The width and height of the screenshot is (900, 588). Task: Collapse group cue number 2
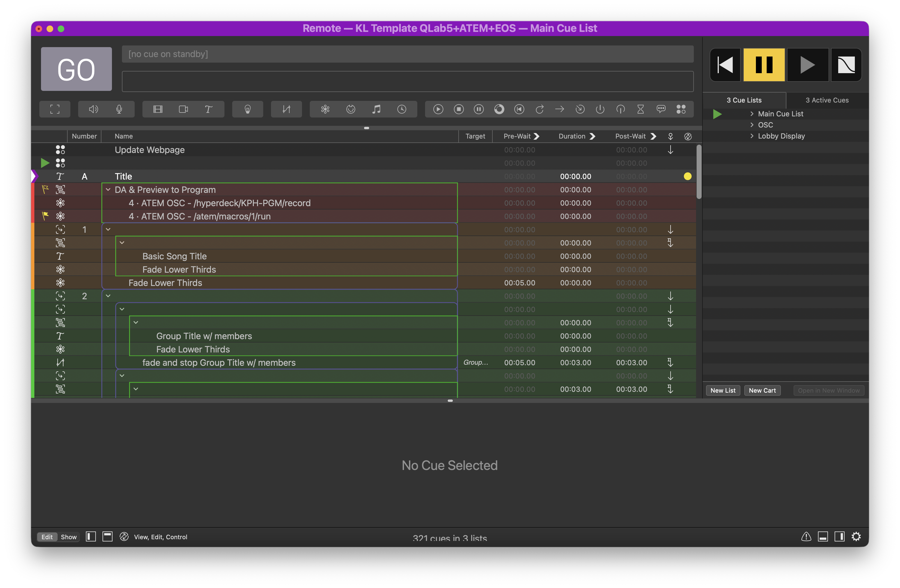click(x=108, y=296)
